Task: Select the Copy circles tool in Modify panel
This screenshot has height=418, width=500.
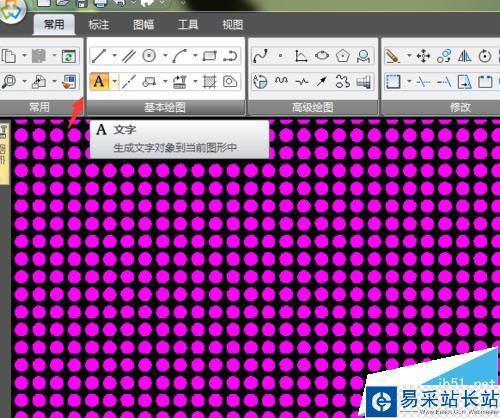Action: coord(444,56)
